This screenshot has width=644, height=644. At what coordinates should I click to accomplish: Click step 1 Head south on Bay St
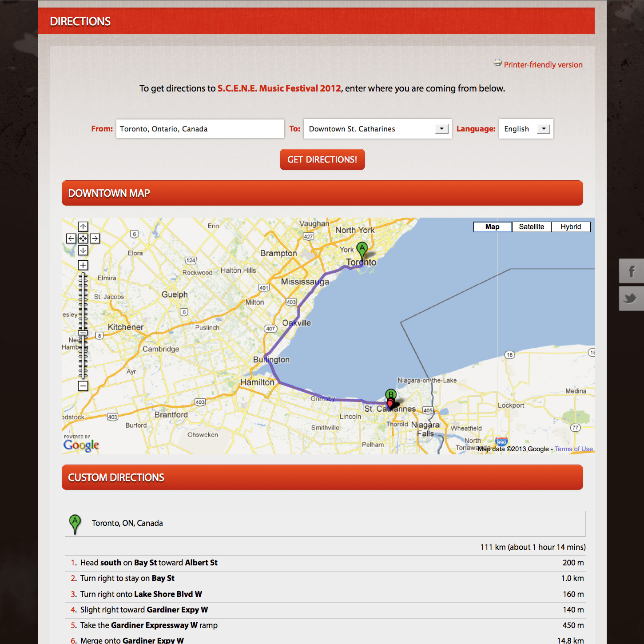click(325, 563)
